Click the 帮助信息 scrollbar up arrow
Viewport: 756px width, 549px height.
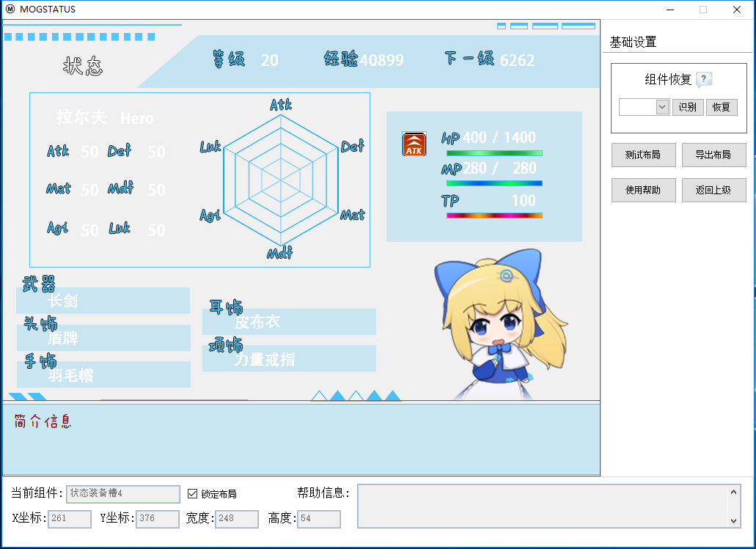(733, 492)
